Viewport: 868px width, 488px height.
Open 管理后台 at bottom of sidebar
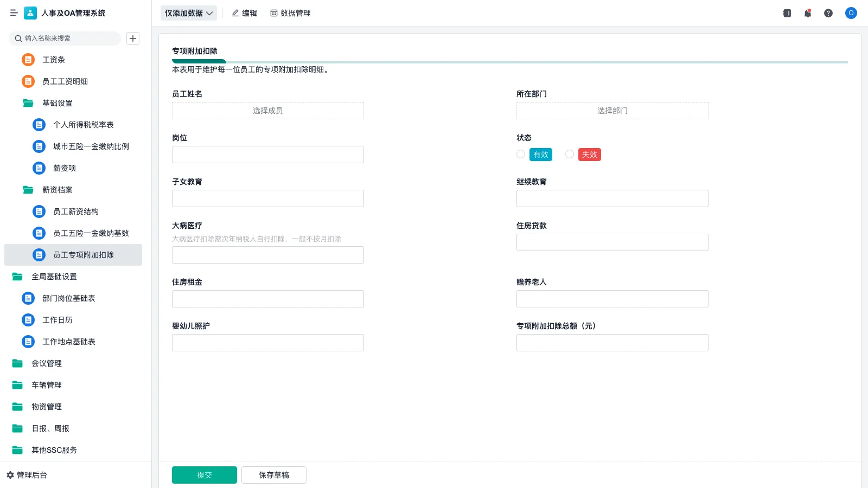31,475
